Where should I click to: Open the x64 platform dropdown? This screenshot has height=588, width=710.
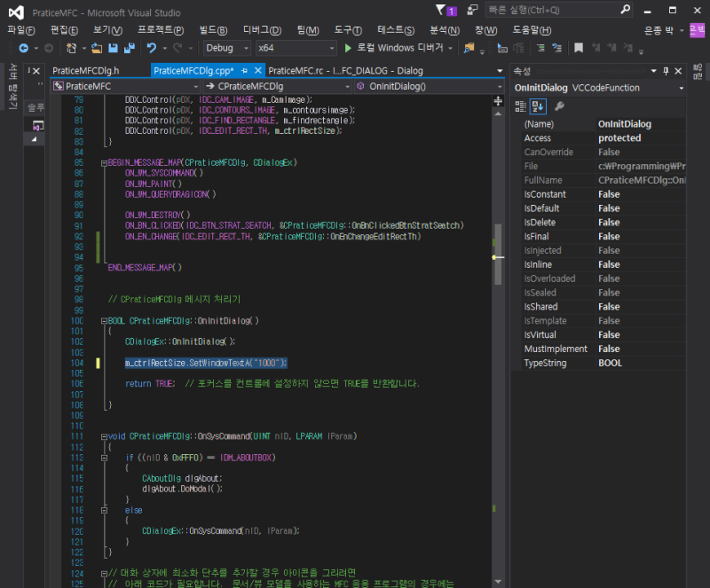pyautogui.click(x=296, y=48)
